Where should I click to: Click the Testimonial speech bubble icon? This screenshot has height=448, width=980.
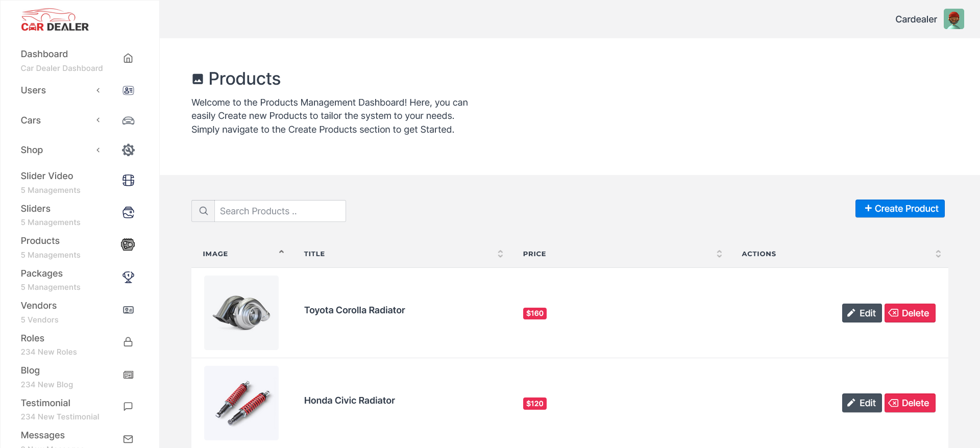(x=128, y=407)
